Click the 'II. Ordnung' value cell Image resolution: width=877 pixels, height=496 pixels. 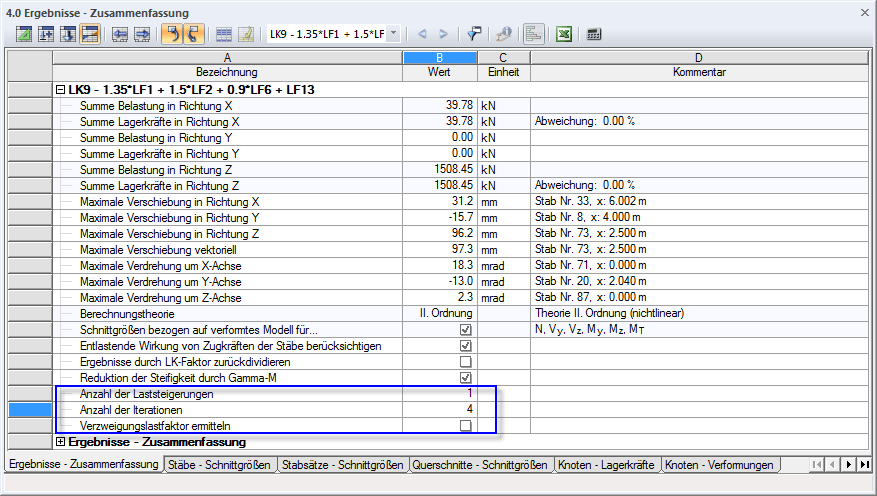click(440, 314)
